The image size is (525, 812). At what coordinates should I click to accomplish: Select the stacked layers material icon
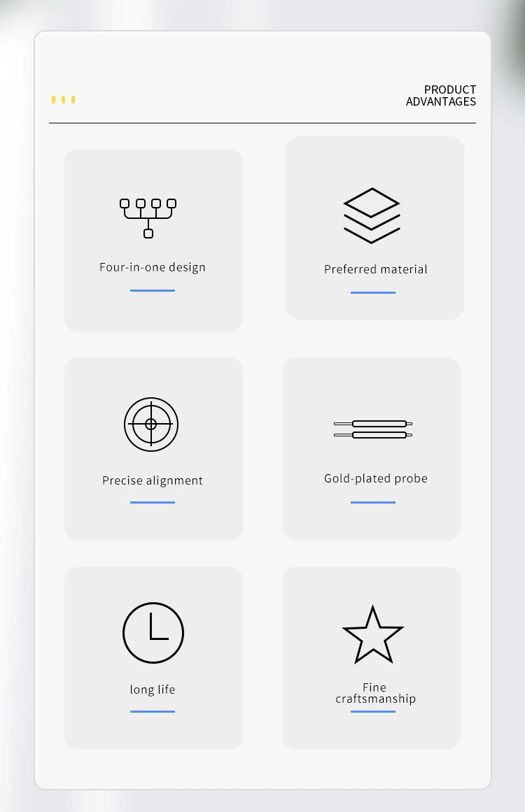tap(372, 215)
